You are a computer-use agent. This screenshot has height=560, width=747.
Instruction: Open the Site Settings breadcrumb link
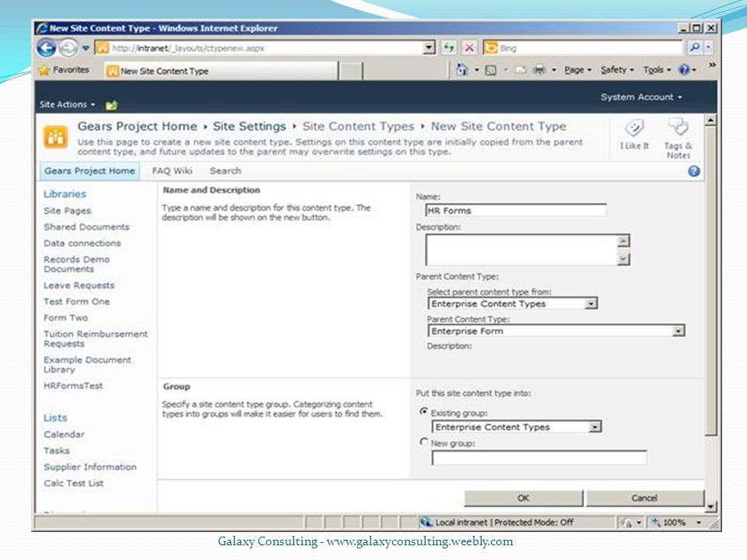[249, 127]
